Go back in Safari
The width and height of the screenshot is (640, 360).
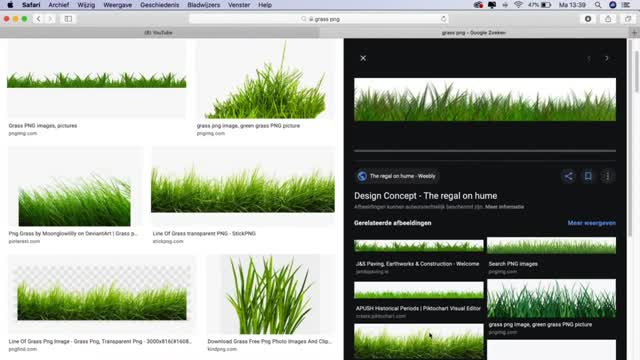click(x=38, y=19)
